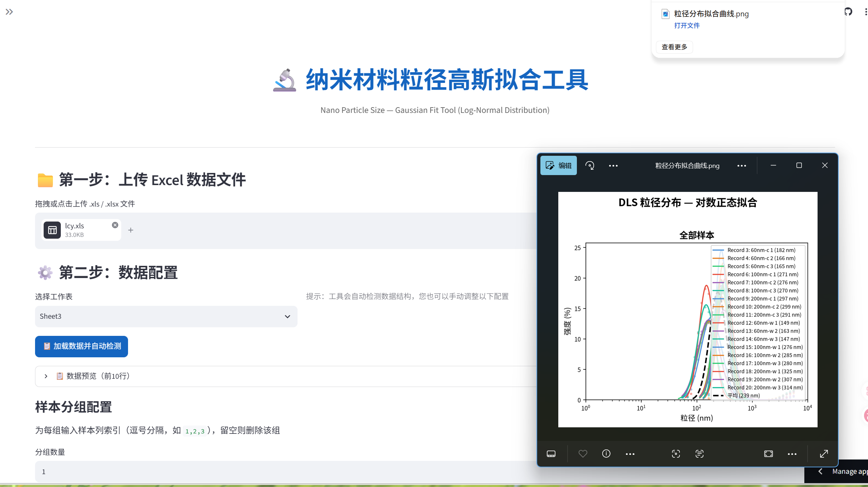Click the fitted curve chart image
The image size is (868, 487).
coord(687,309)
